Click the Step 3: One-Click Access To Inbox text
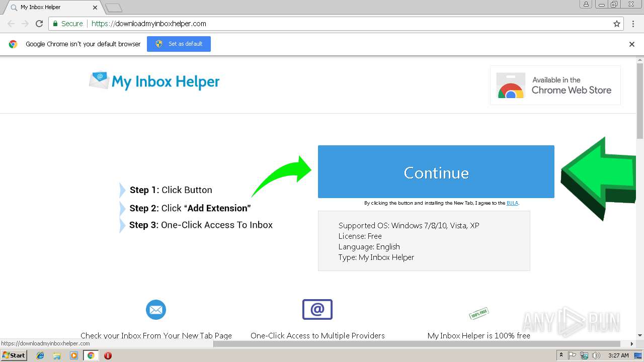This screenshot has height=362, width=644. click(201, 225)
